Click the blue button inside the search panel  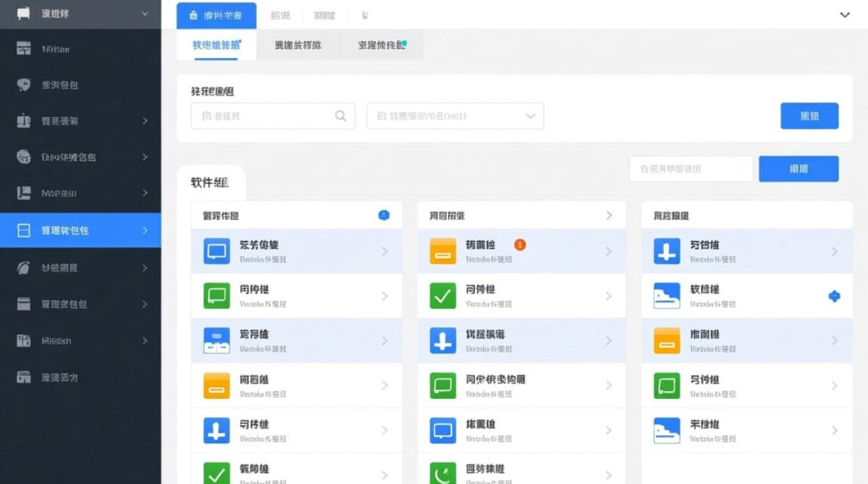pos(809,116)
